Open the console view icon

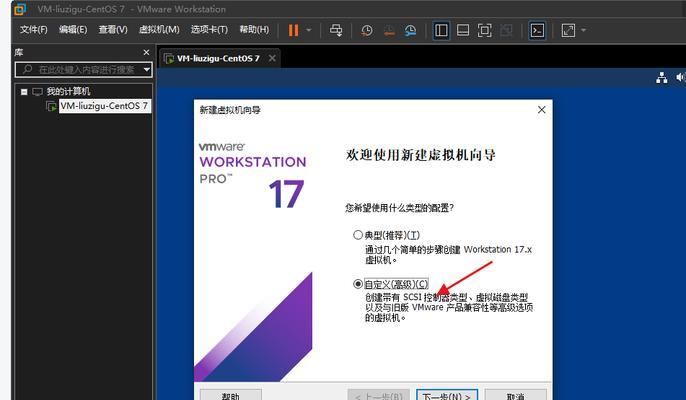[537, 30]
